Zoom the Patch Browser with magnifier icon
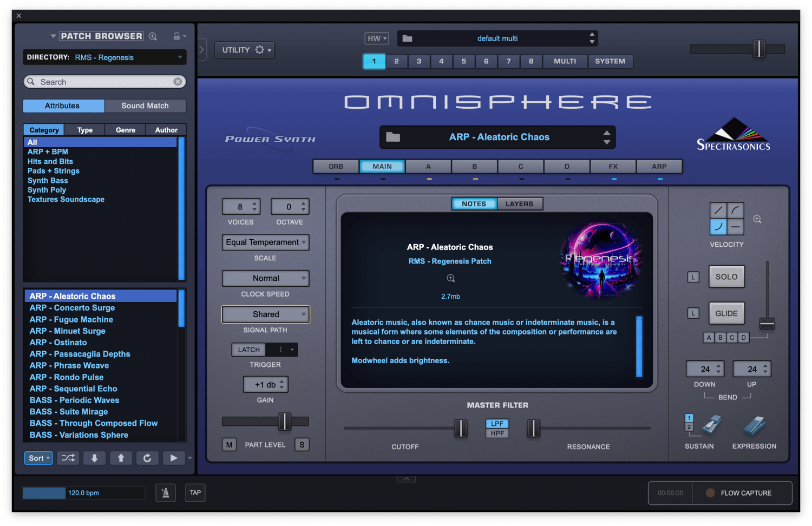Viewport: 812px width, 526px height. [153, 36]
